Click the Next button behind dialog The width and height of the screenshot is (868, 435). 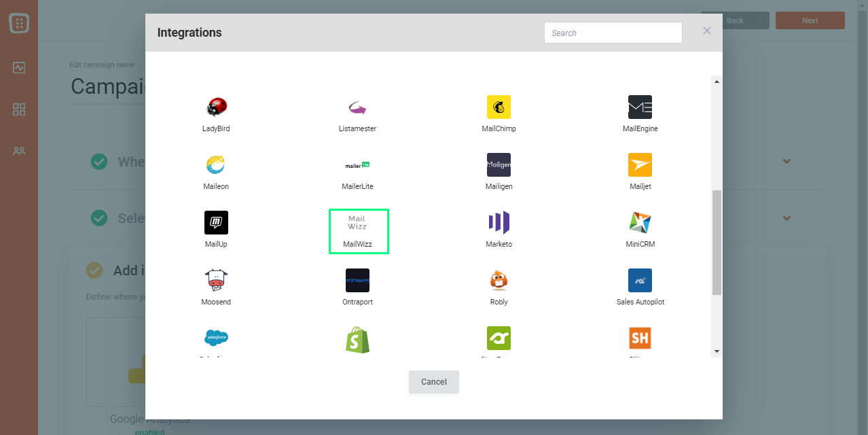(810, 20)
